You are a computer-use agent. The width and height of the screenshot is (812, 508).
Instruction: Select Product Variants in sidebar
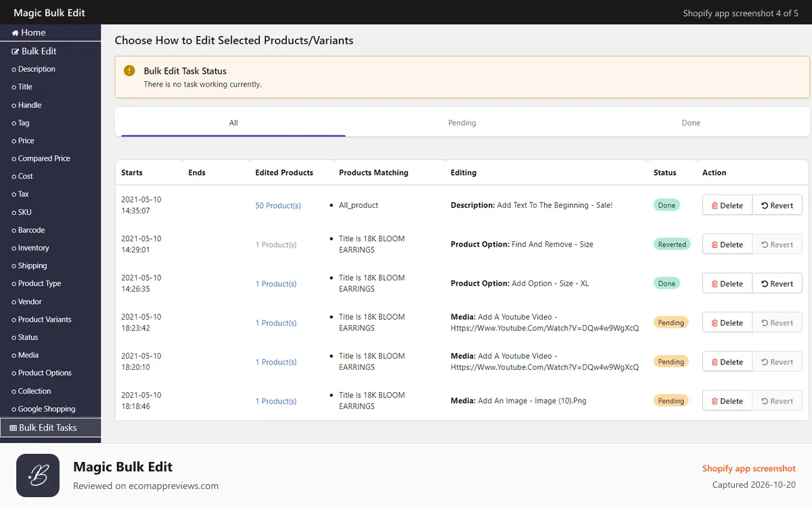coord(41,319)
